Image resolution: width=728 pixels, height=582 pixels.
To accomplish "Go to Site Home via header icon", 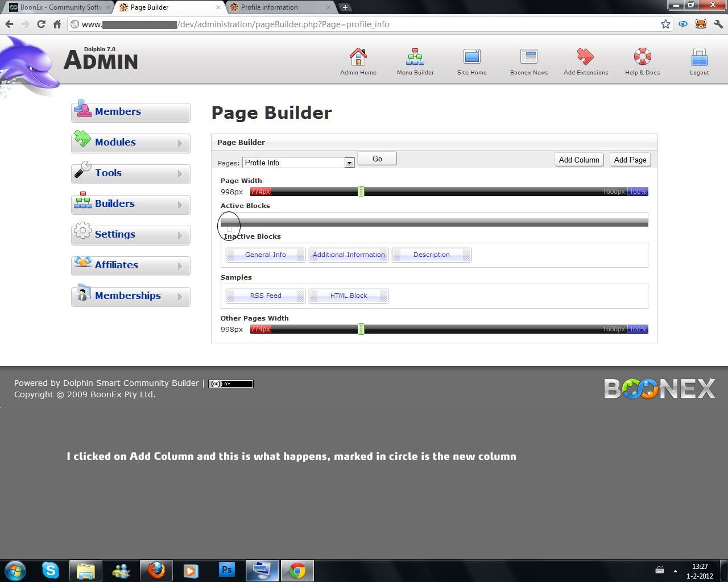I will coord(472,61).
